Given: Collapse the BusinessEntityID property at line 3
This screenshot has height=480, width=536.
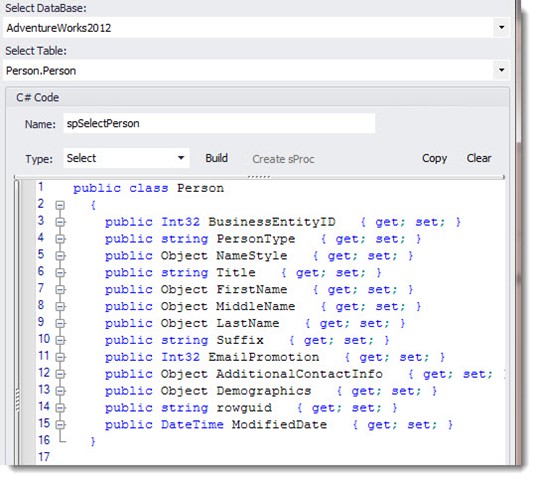Looking at the screenshot, I should point(60,222).
